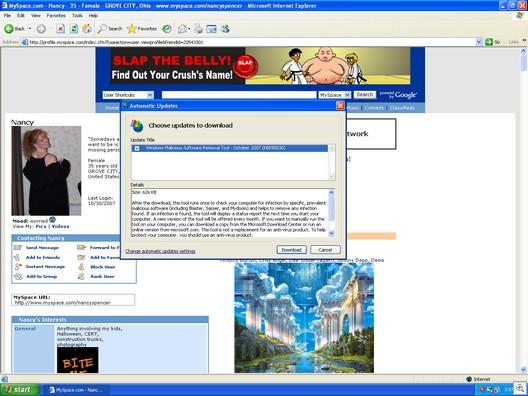
Task: Click the Stop loading icon
Action: click(x=60, y=29)
